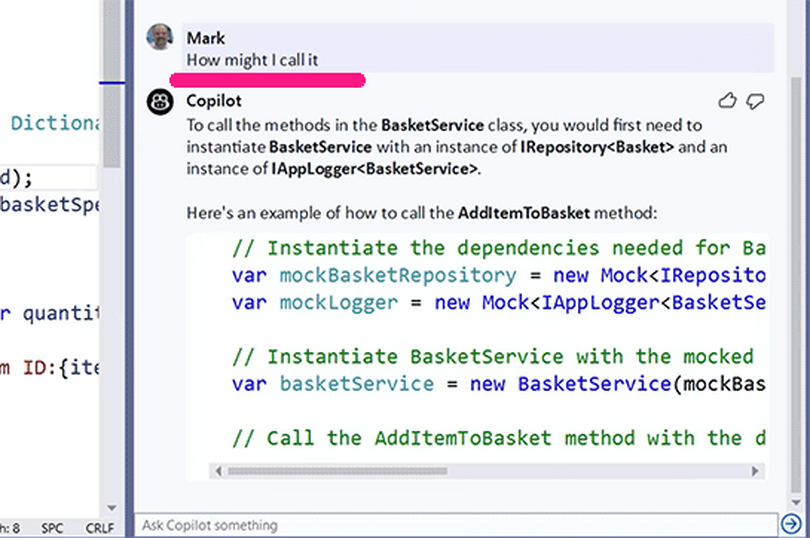Click the 'How might I call it' message
This screenshot has height=538, width=810.
(252, 60)
